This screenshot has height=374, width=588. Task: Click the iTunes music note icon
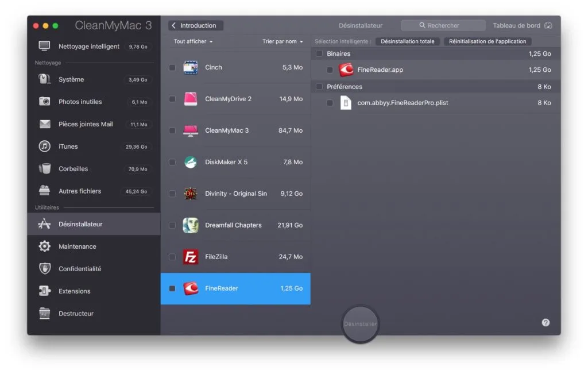[44, 146]
